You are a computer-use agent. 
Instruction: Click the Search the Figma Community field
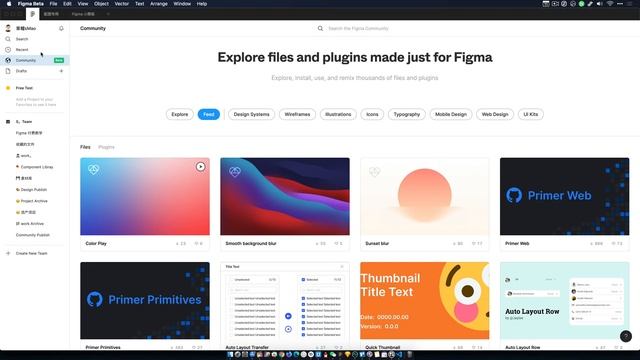click(358, 29)
